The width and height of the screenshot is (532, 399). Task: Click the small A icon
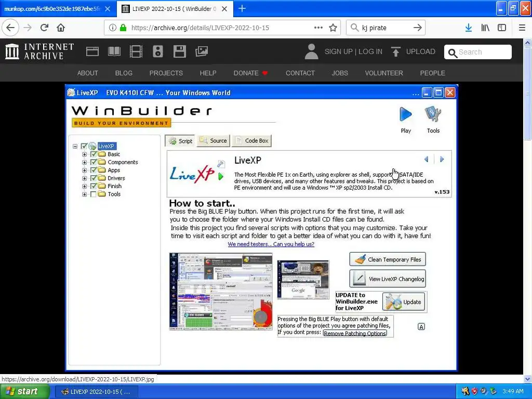pos(421,327)
